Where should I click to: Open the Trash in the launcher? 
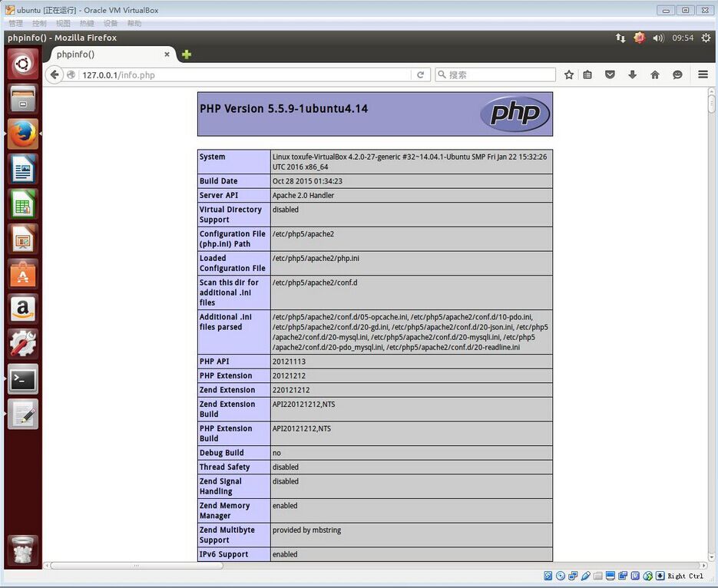(22, 550)
